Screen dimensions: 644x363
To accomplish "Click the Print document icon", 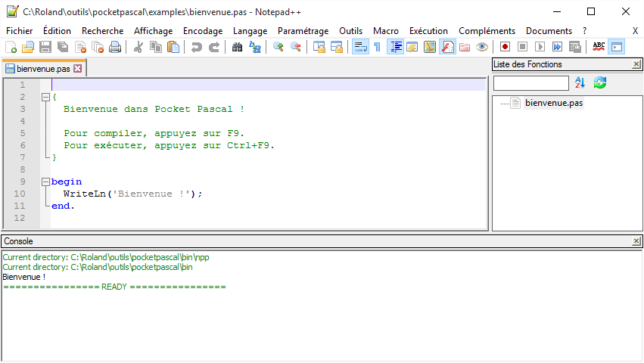I will pyautogui.click(x=115, y=47).
